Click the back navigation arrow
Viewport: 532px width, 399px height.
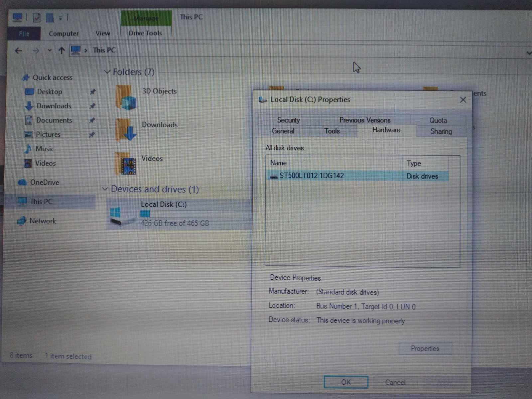point(19,51)
